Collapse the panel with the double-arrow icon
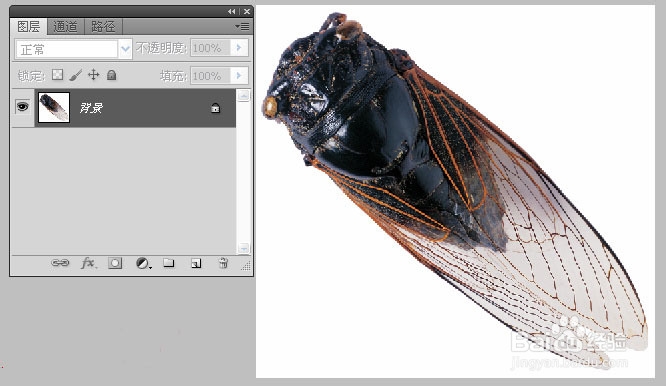666x386 pixels. point(231,11)
